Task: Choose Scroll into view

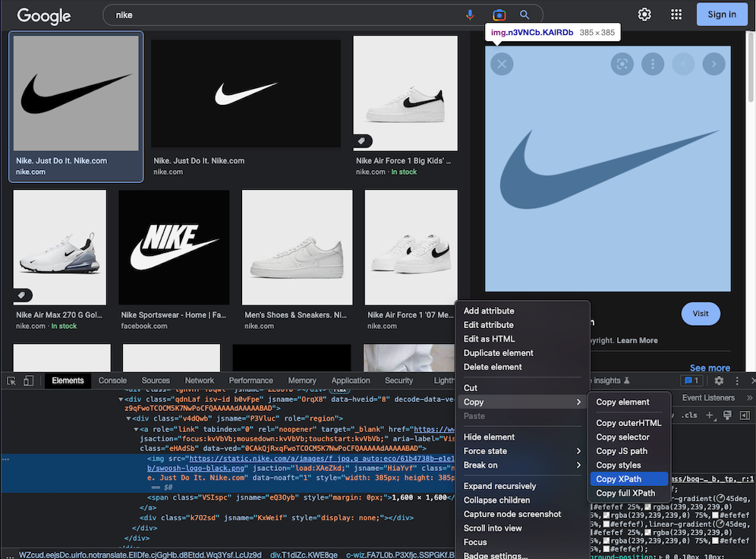Action: [x=522, y=528]
